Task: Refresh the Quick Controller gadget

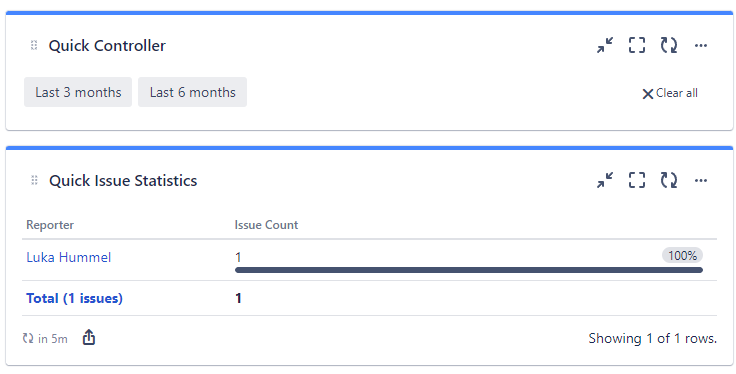Action: [x=669, y=46]
